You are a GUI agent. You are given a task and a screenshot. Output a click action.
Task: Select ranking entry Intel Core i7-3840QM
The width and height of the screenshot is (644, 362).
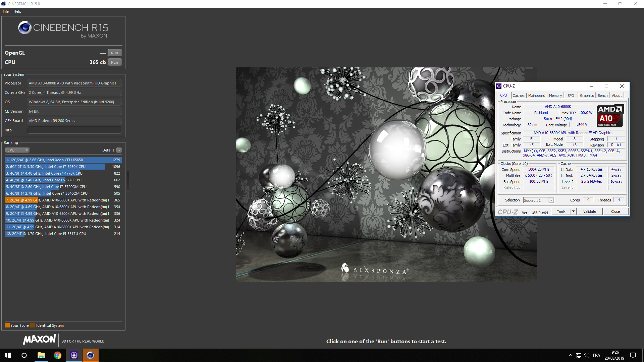63,193
